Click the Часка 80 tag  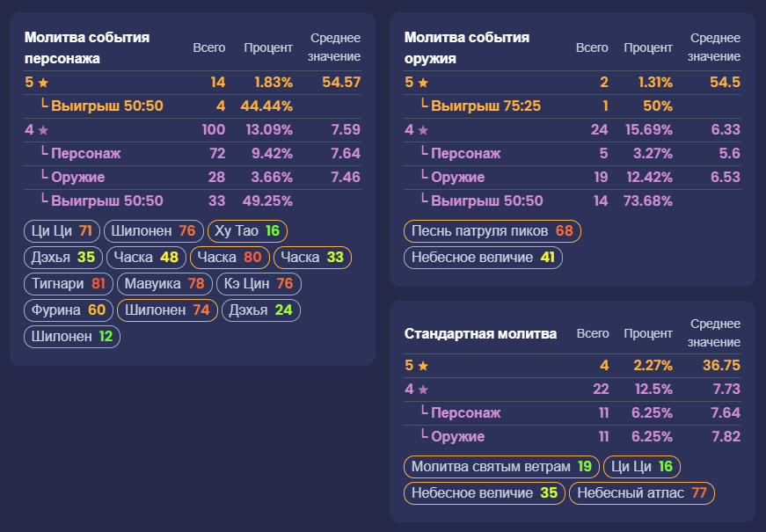tap(230, 258)
